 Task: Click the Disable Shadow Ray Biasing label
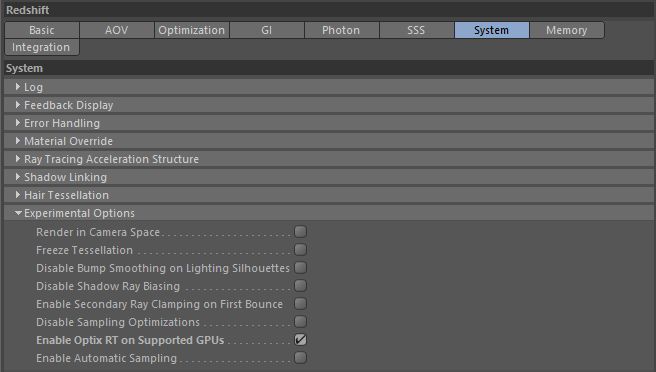(108, 286)
